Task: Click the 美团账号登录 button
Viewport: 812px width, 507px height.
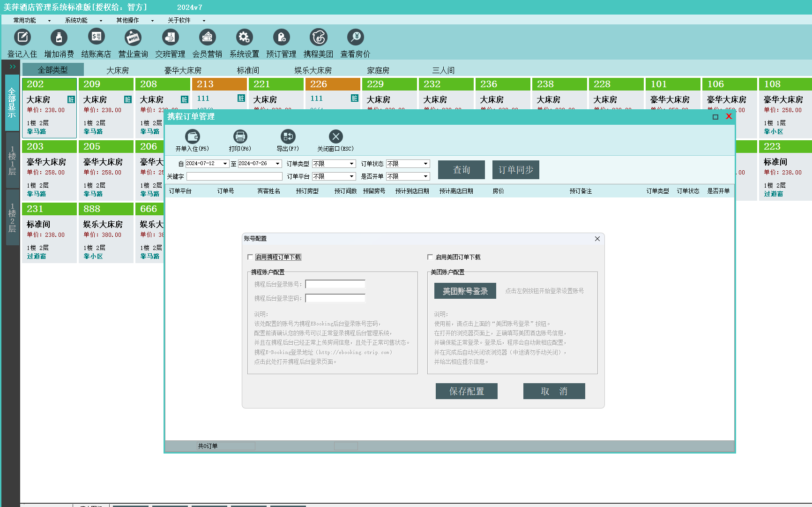Action: (465, 291)
